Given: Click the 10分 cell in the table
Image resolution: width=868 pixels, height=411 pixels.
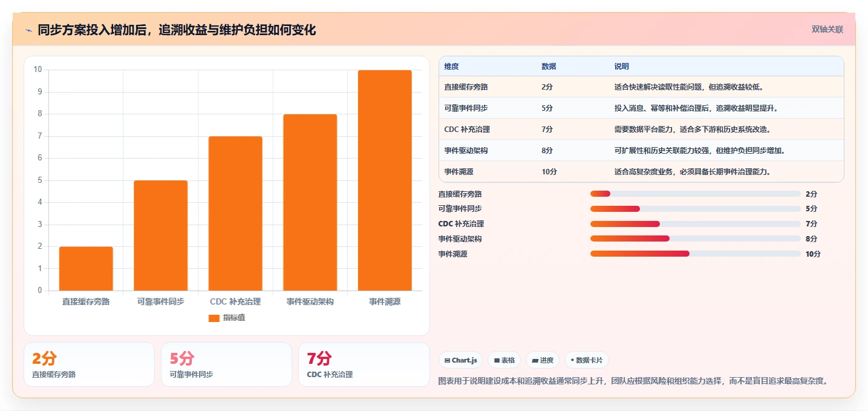Looking at the screenshot, I should click(549, 172).
